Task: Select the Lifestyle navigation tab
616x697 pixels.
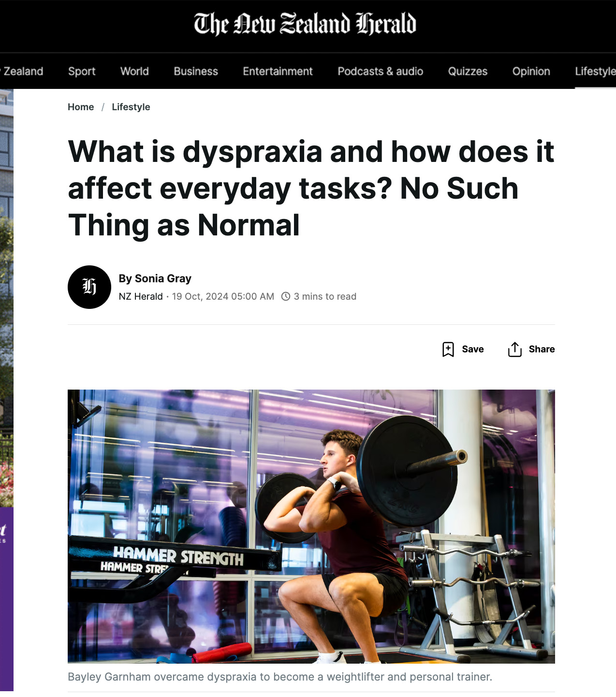Action: (x=595, y=71)
